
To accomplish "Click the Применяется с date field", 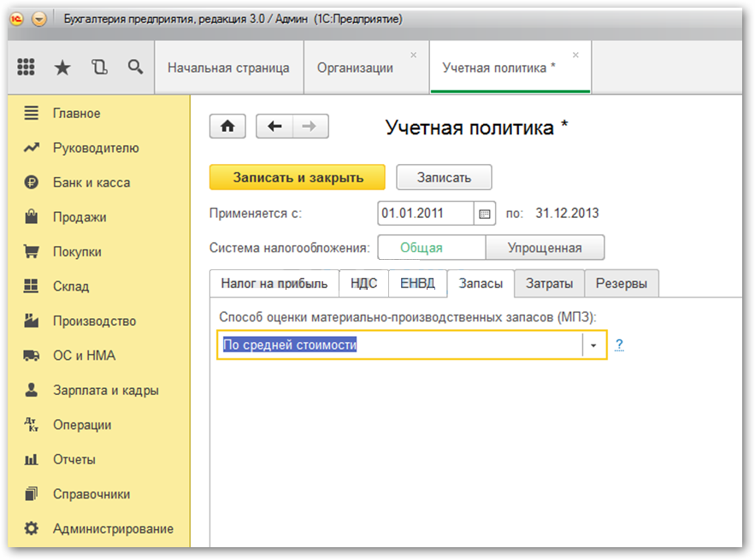I will [426, 213].
